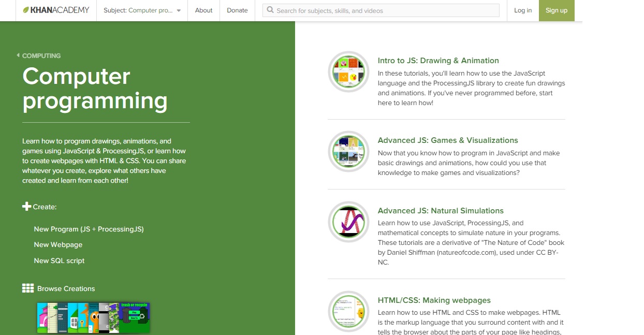644x335 pixels.
Task: Start a New Webpage project
Action: pyautogui.click(x=58, y=244)
